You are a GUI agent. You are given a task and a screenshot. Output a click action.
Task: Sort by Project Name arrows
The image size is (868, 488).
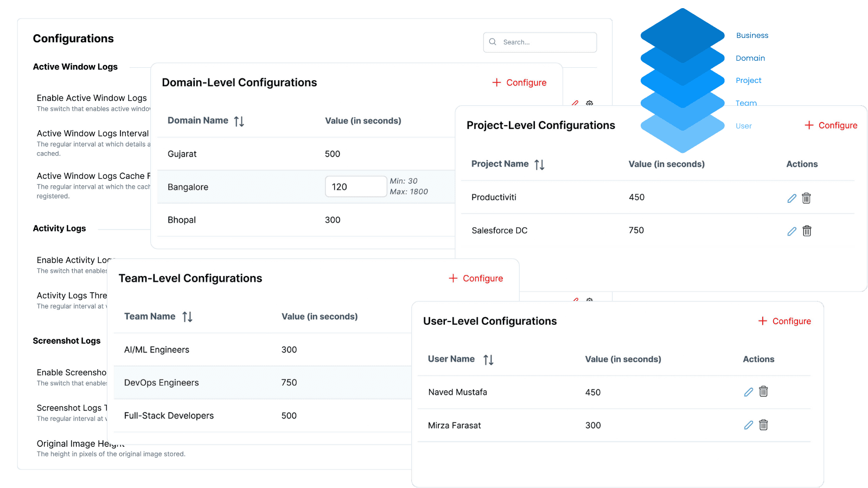(x=539, y=164)
